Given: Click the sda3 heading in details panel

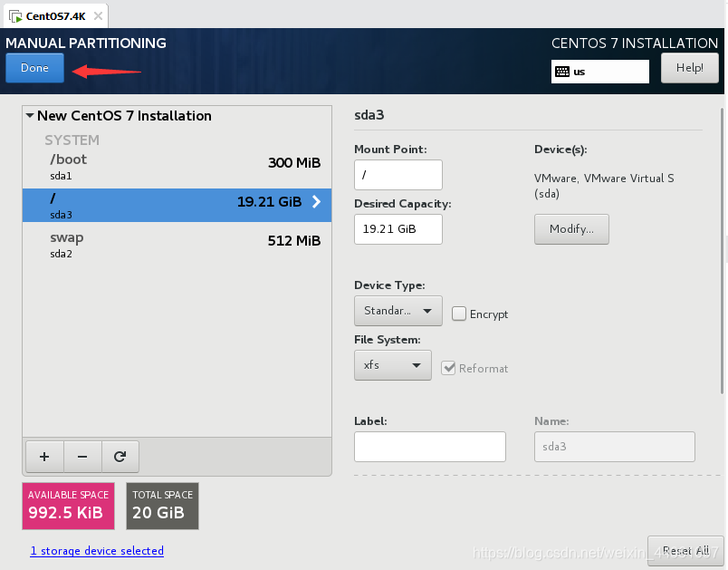Looking at the screenshot, I should (369, 115).
